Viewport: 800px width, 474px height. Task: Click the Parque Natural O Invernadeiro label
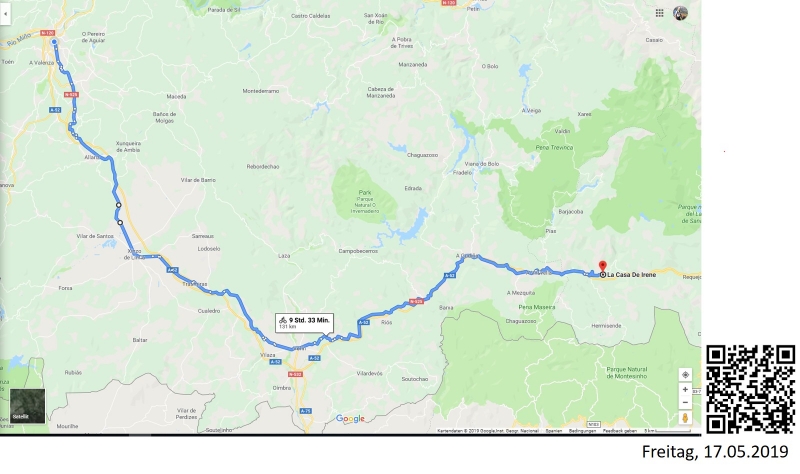pos(365,202)
